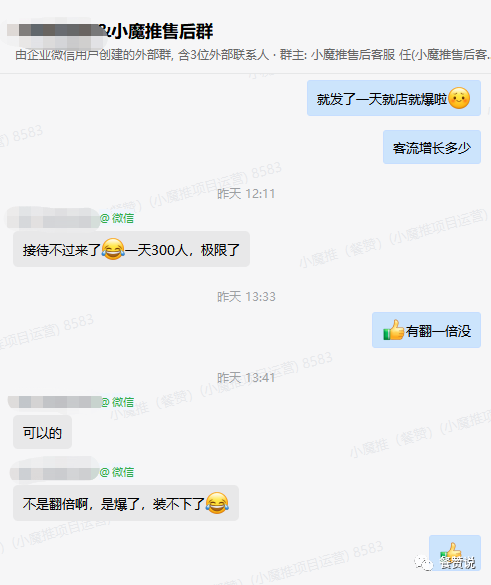Click the laughing emoji after 装不下了
This screenshot has height=585, width=491.
pyautogui.click(x=217, y=503)
